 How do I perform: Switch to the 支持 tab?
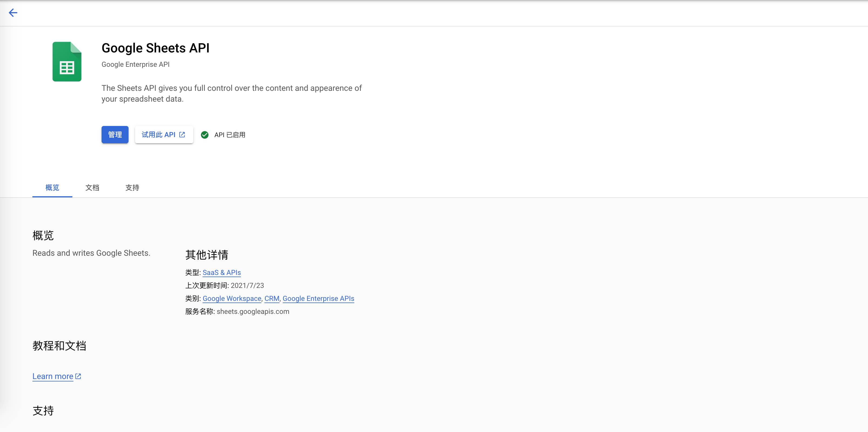point(132,188)
